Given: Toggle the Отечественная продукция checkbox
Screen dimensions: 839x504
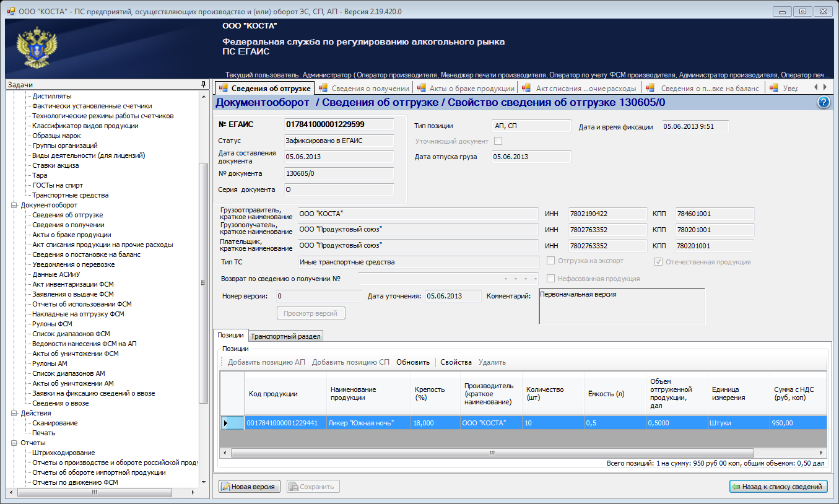Looking at the screenshot, I should click(659, 261).
